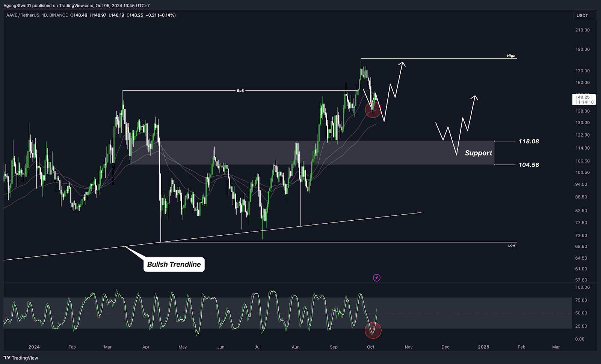Viewport: 601px width, 364px height.
Task: Click the 61.00 price axis label
Action: (x=581, y=269)
